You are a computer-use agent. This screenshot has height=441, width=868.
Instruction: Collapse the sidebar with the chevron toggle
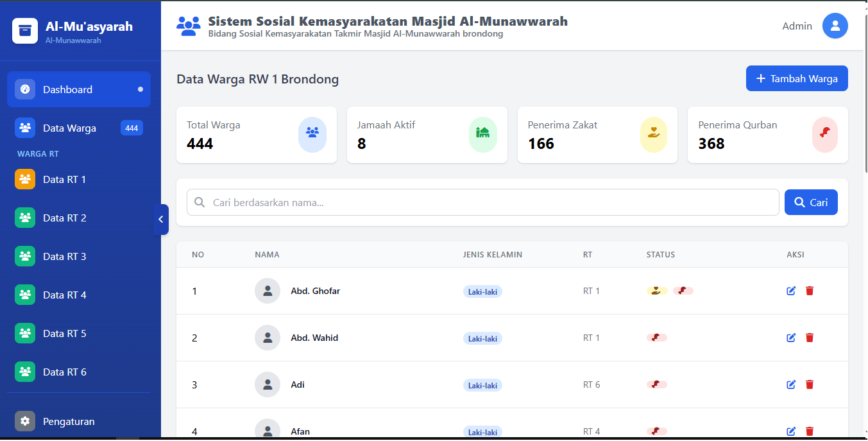click(161, 220)
